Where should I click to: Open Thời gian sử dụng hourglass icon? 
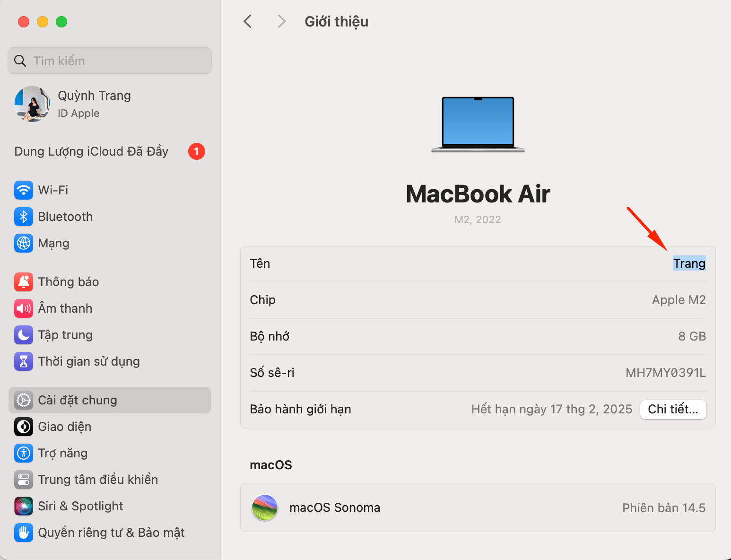tap(24, 361)
